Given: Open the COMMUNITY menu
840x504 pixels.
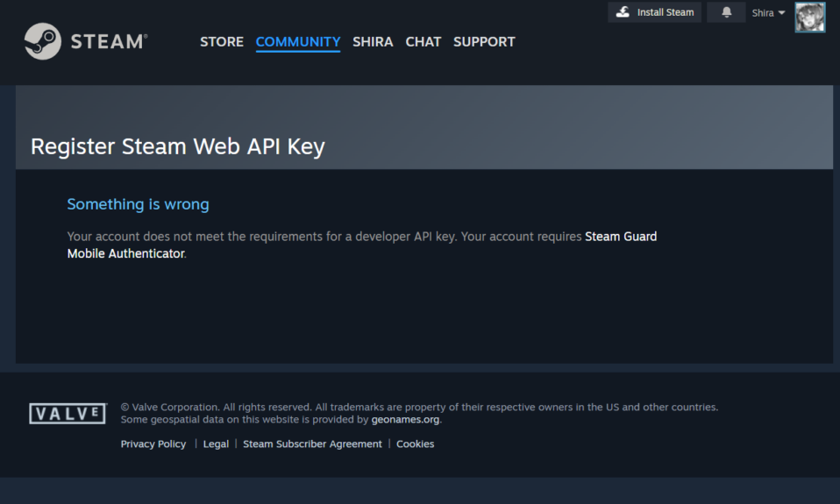Looking at the screenshot, I should [x=298, y=42].
